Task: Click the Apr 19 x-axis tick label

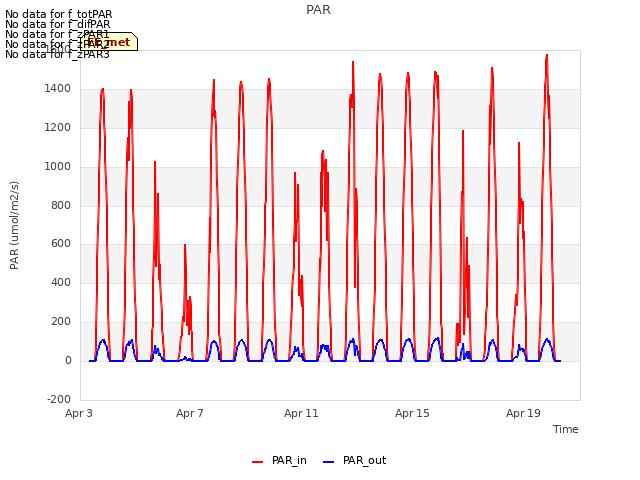Action: tap(523, 413)
